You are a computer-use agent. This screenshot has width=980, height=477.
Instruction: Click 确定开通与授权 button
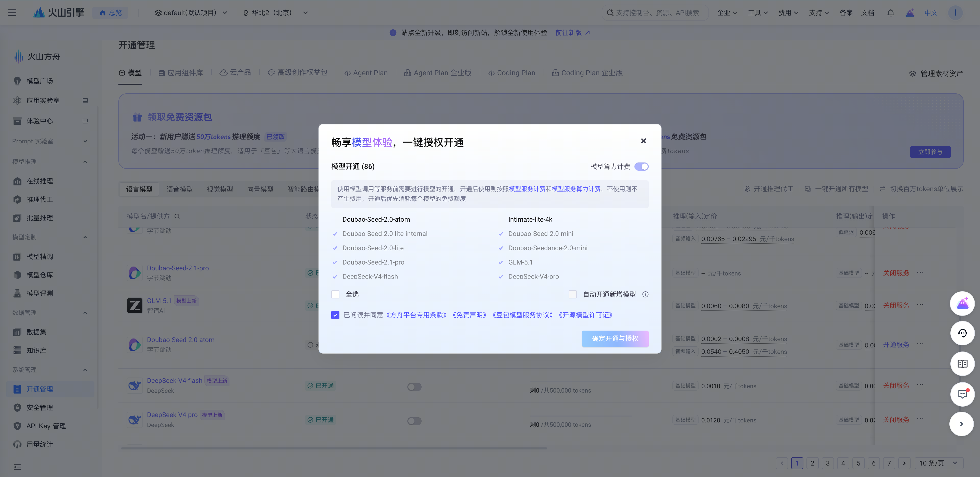point(615,338)
